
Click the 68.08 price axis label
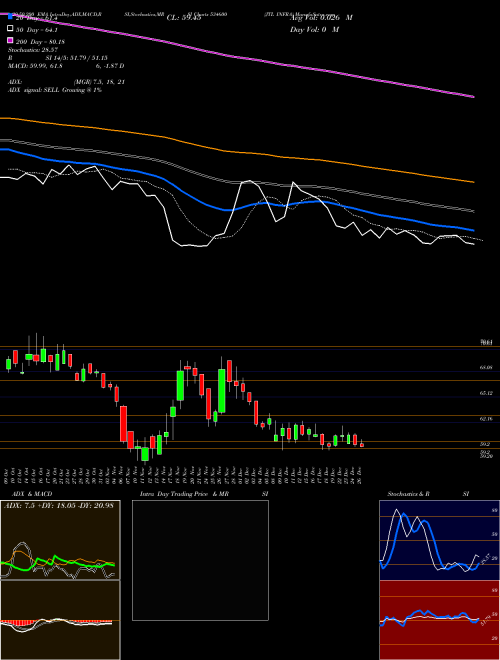click(486, 367)
